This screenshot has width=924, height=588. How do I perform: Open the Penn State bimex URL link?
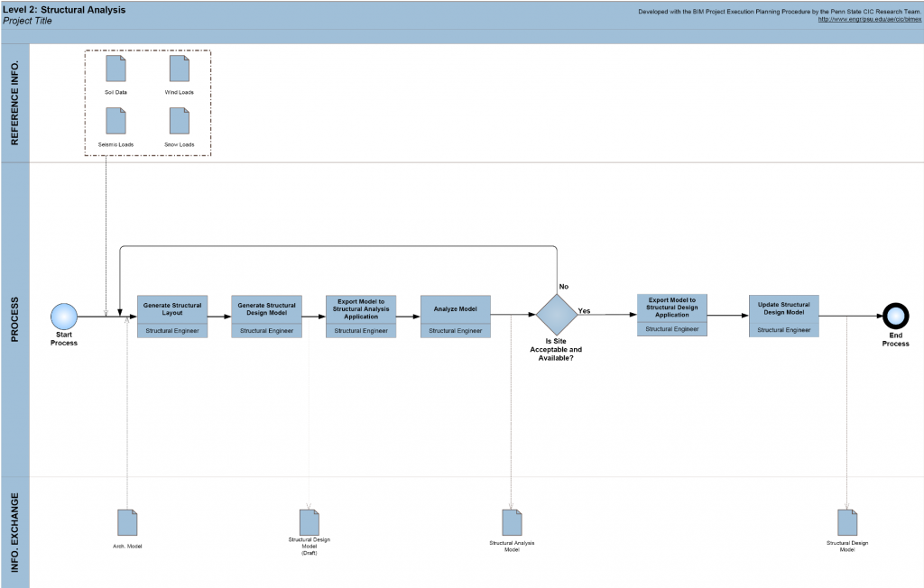click(x=869, y=19)
